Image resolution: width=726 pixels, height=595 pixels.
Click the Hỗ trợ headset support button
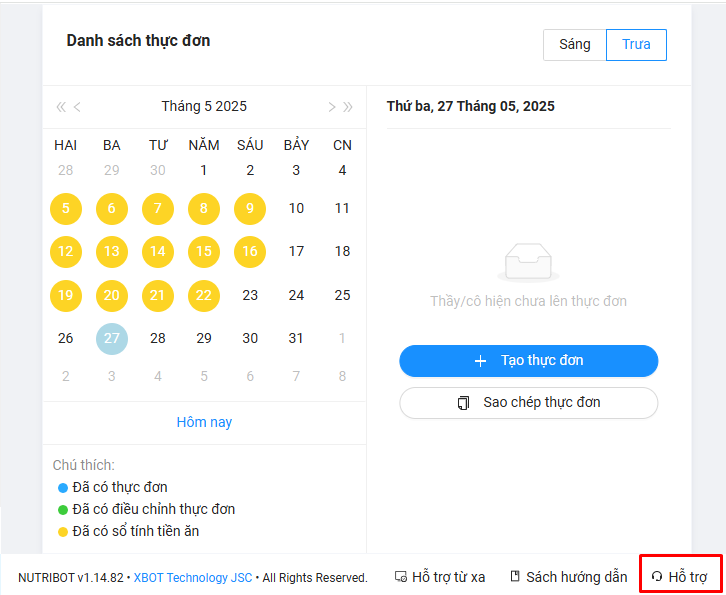click(x=679, y=577)
